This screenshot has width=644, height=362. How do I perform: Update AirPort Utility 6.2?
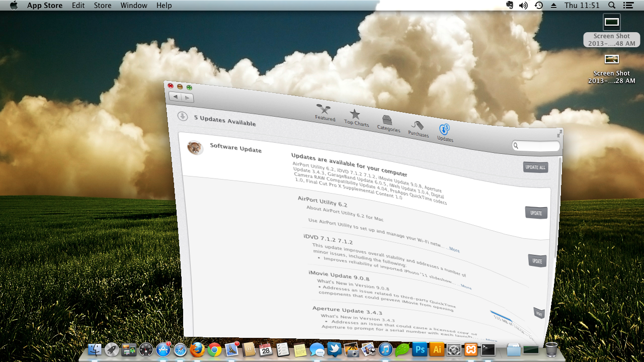click(x=536, y=213)
